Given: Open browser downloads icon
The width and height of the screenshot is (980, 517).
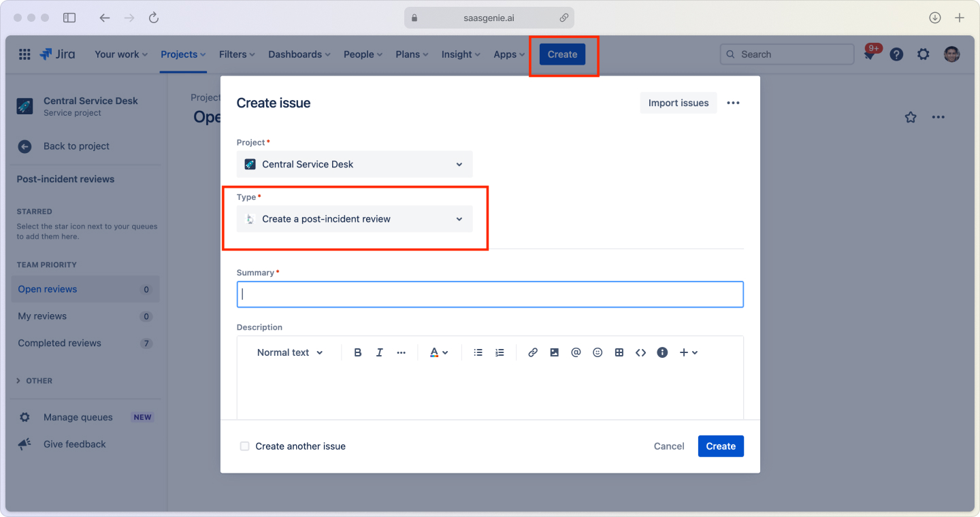Looking at the screenshot, I should pyautogui.click(x=935, y=18).
